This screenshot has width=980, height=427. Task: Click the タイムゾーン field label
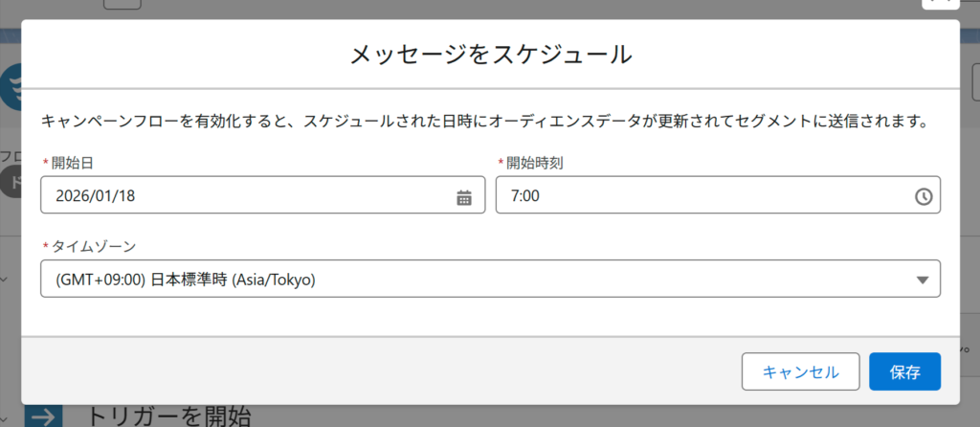click(x=93, y=247)
